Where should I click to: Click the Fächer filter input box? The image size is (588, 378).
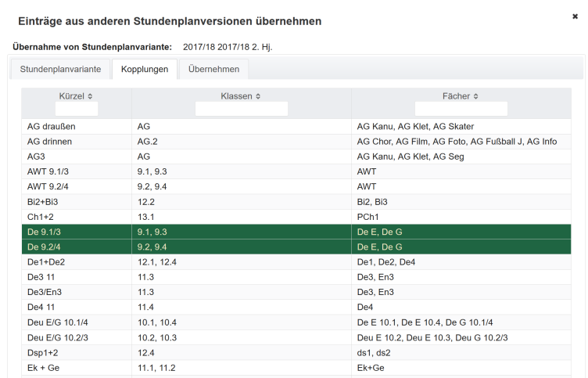pos(461,109)
